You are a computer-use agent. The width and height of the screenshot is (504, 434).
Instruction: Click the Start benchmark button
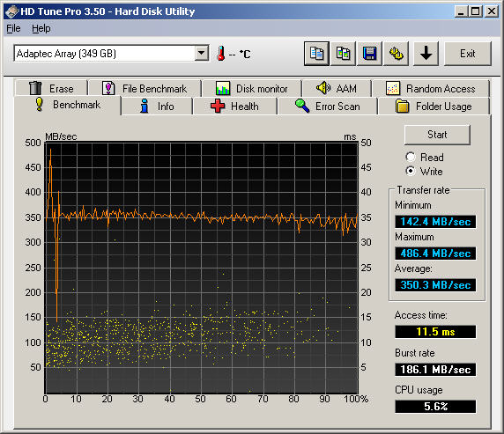click(437, 135)
